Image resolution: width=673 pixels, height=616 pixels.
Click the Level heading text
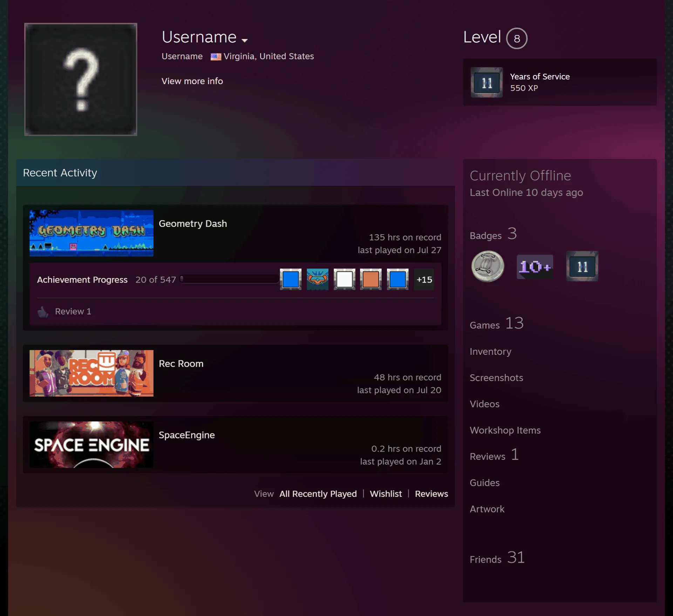[482, 37]
